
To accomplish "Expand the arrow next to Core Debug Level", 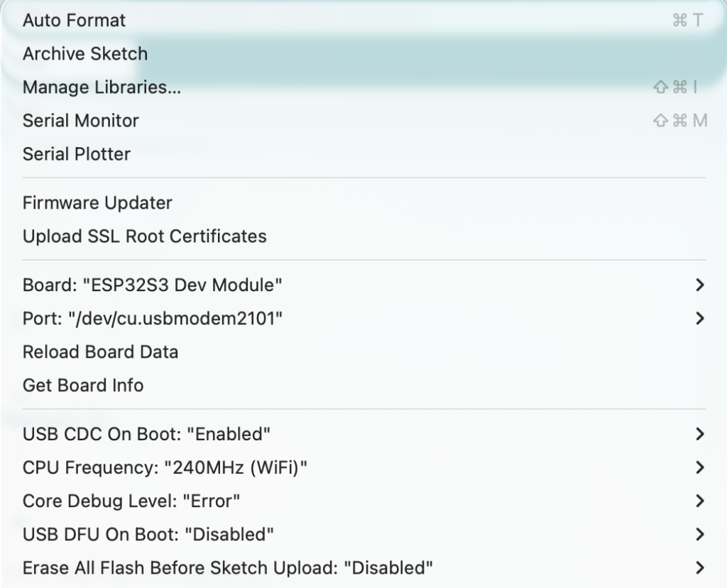I will tap(700, 501).
